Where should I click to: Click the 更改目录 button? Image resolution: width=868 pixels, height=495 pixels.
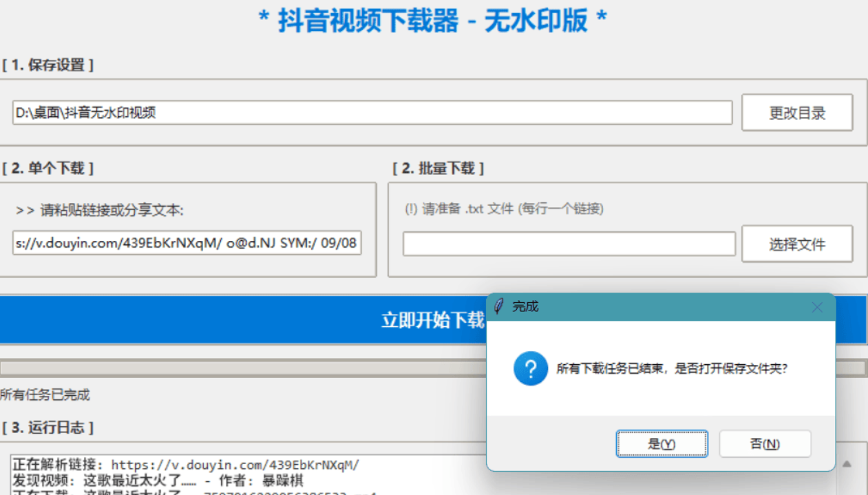point(796,113)
